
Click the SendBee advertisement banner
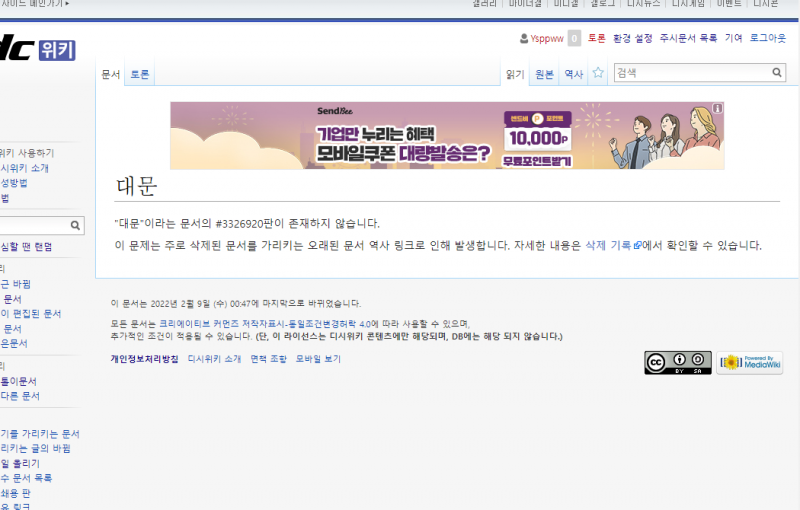(447, 135)
